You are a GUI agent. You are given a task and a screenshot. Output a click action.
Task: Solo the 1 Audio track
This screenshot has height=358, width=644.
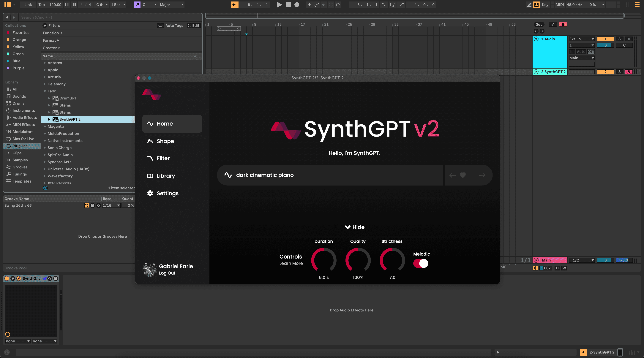620,39
